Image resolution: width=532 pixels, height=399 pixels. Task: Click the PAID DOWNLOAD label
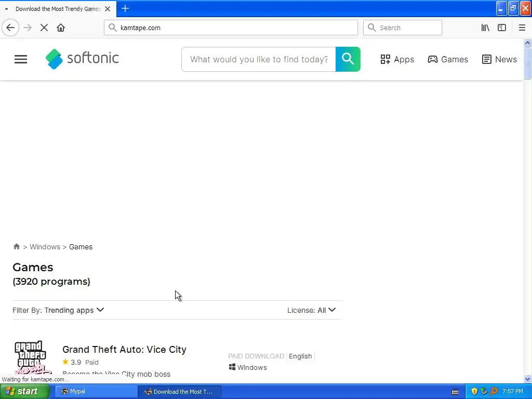256,356
